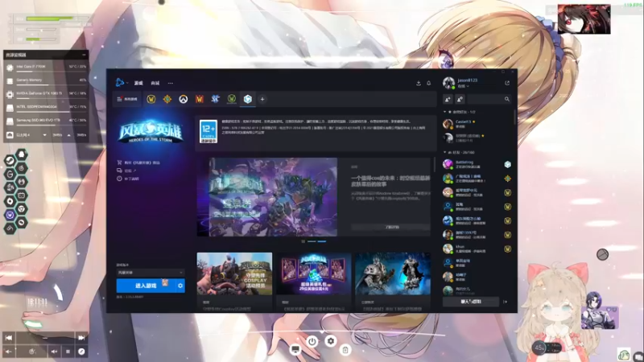Open the settings gear on the bottom desktop dock
Image resolution: width=644 pixels, height=362 pixels.
click(331, 340)
